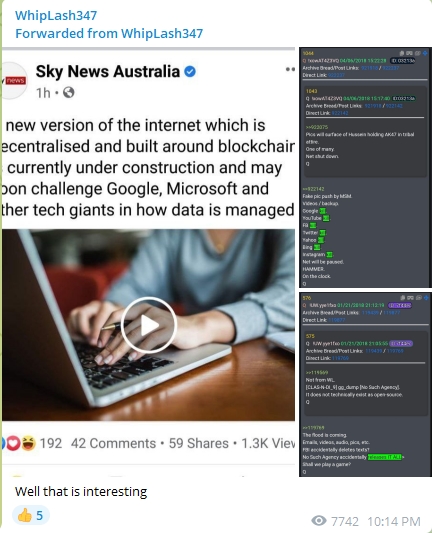The height and width of the screenshot is (533, 432).
Task: Open the 59 Shares link
Action: click(198, 443)
